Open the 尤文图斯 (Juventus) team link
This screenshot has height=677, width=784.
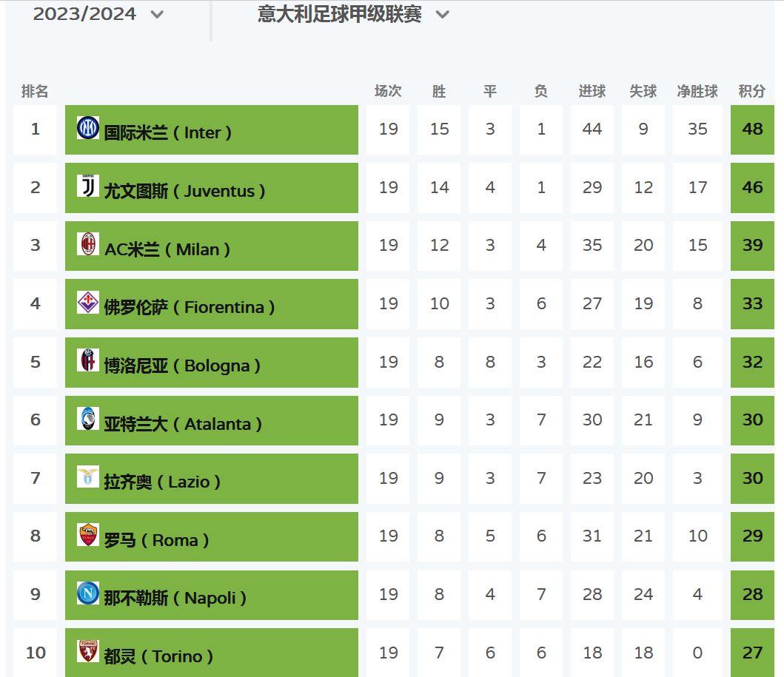click(184, 191)
